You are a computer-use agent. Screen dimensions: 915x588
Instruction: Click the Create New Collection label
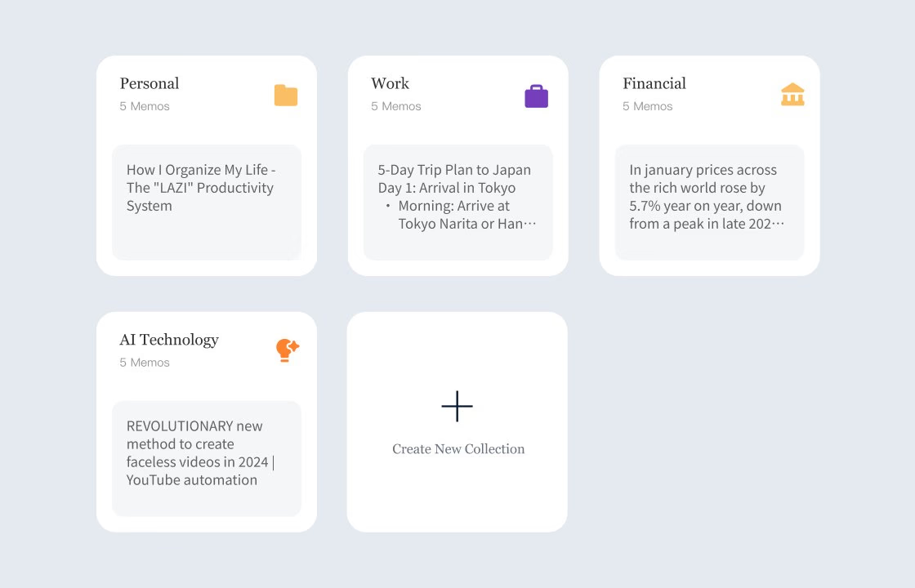coord(458,449)
